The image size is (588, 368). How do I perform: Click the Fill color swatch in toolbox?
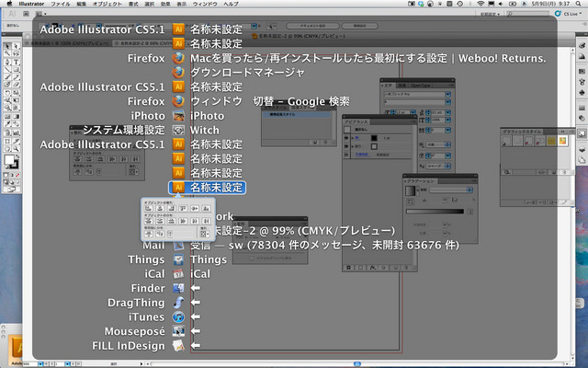(x=8, y=160)
